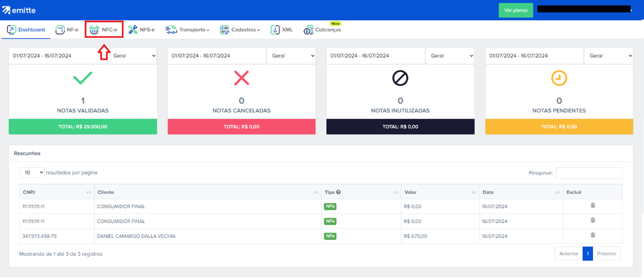
Task: Delete the DANIEL CAMARGO DALLA VECHIA draft
Action: 592,235
